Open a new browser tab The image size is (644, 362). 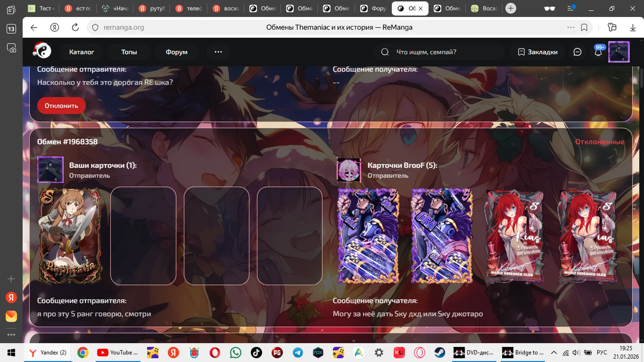tap(511, 8)
